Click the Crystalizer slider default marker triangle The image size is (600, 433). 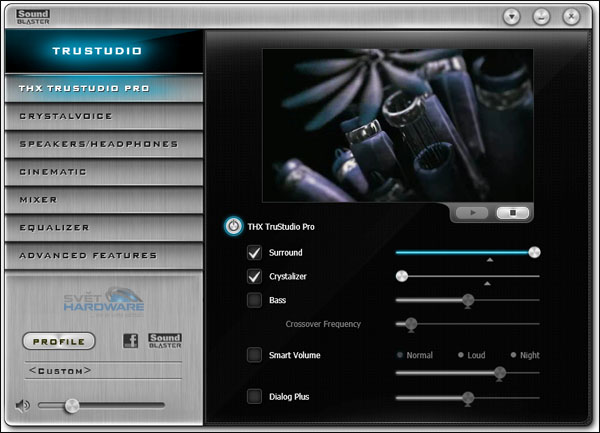click(487, 284)
